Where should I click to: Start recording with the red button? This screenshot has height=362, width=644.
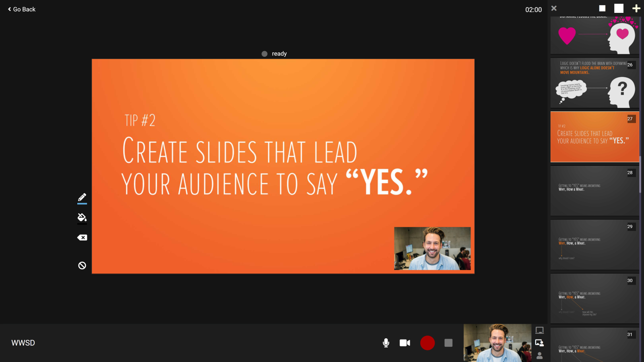(427, 343)
